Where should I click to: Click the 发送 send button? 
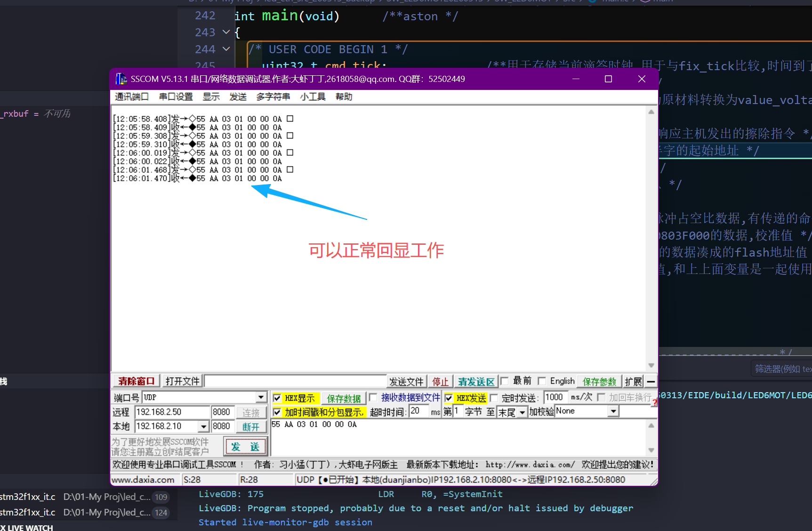click(x=245, y=446)
